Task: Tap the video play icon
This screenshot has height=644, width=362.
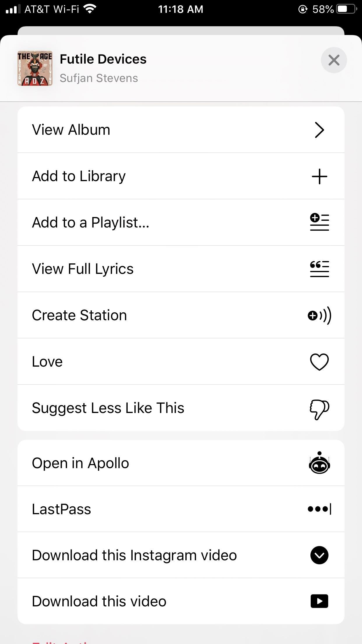Action: coord(319,601)
